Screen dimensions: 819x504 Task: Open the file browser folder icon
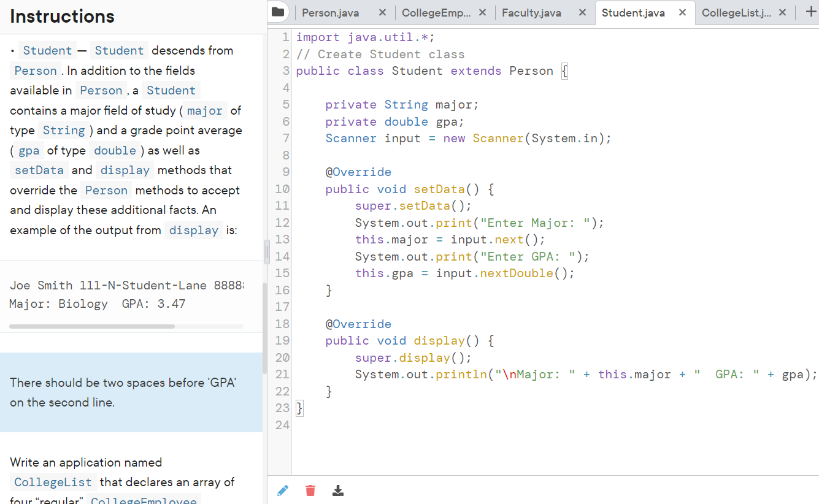pyautogui.click(x=277, y=12)
